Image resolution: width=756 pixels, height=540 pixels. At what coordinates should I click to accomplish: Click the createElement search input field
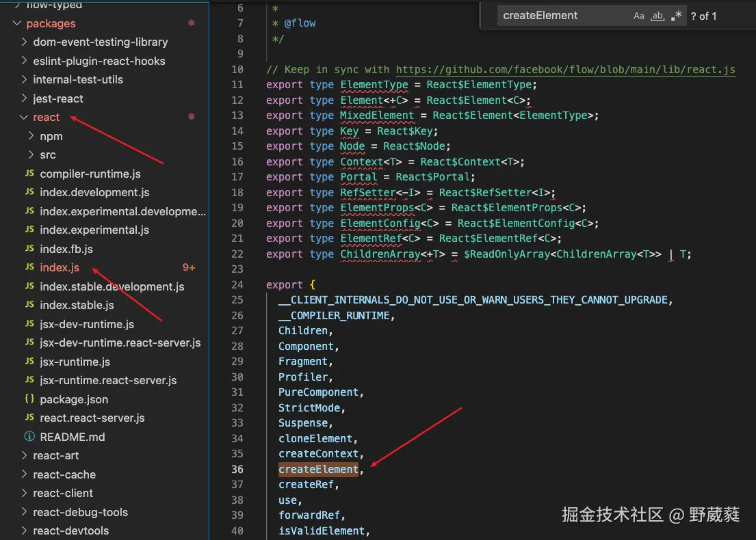pyautogui.click(x=561, y=16)
